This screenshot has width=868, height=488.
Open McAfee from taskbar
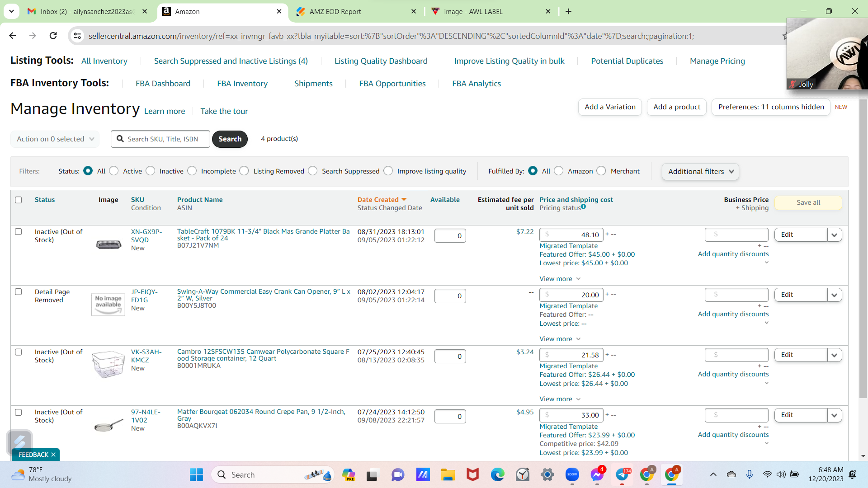472,474
